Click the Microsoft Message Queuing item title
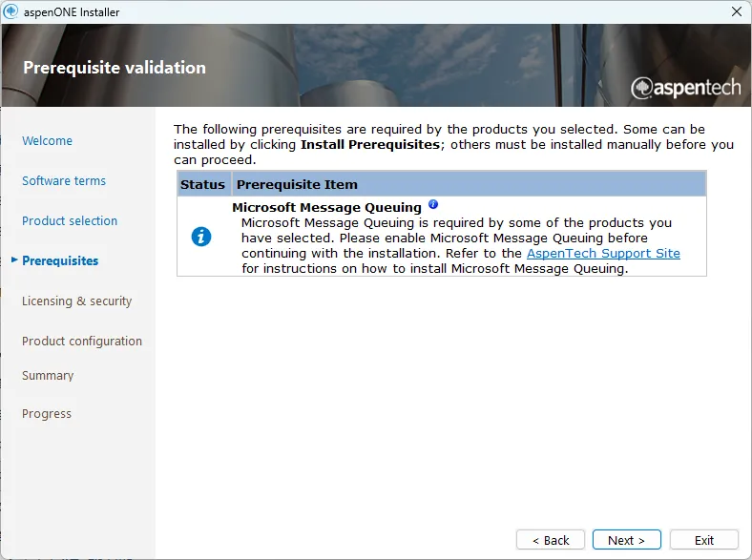The image size is (752, 560). tap(326, 207)
